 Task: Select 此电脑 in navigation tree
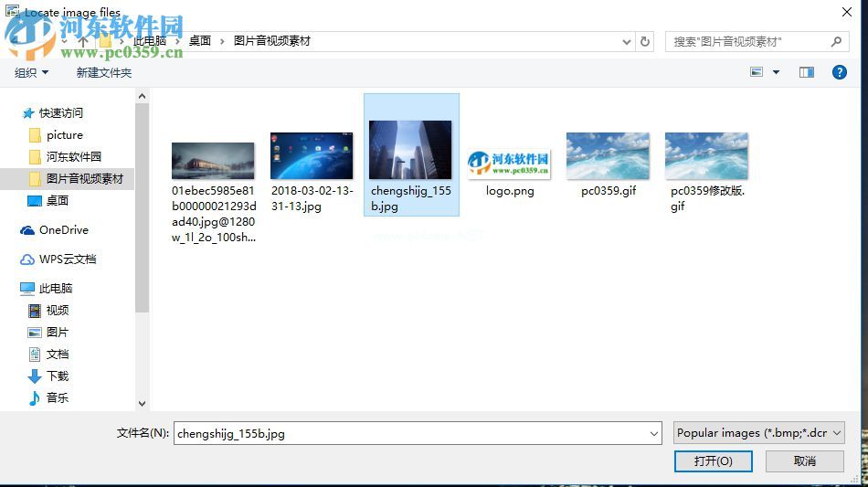click(x=56, y=289)
